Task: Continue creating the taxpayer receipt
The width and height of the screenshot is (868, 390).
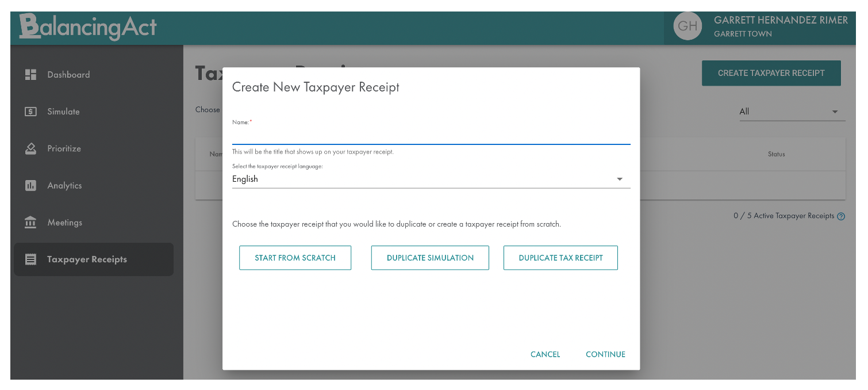Action: (x=605, y=354)
